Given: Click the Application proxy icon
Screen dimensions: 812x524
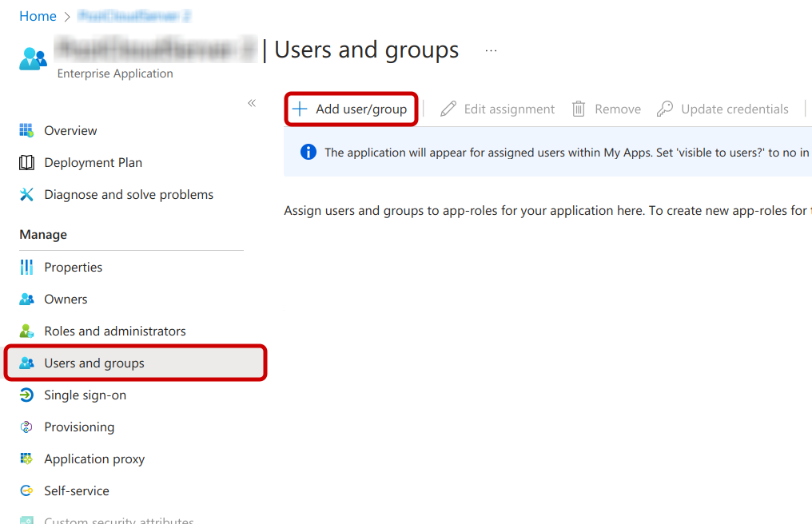Looking at the screenshot, I should [x=27, y=459].
